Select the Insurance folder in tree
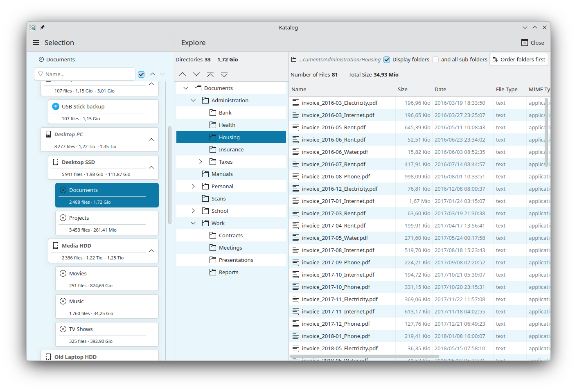Viewport: 577px width, 392px height. coord(231,149)
